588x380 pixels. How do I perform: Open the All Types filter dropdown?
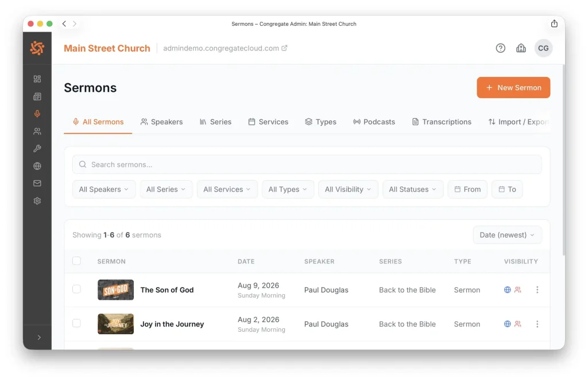[x=288, y=189]
